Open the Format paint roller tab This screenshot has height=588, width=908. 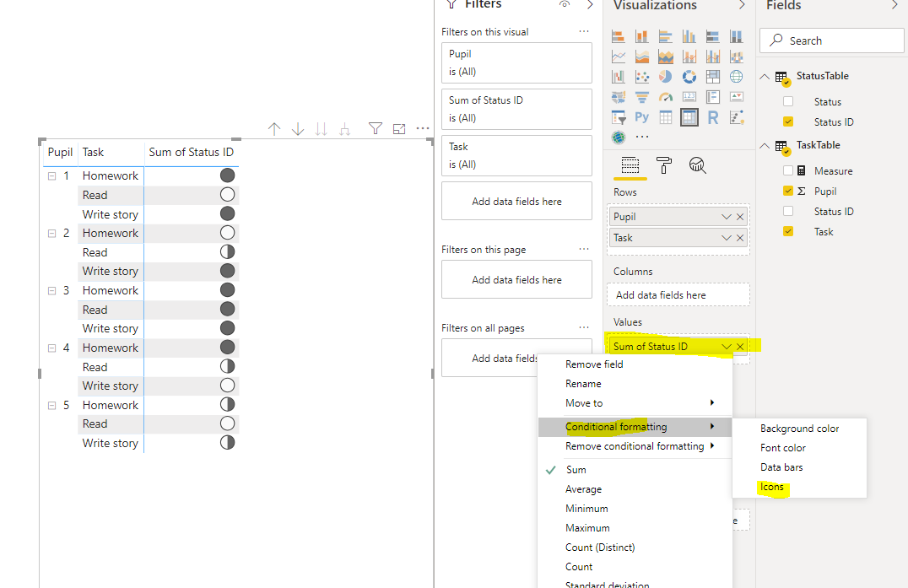pos(663,165)
